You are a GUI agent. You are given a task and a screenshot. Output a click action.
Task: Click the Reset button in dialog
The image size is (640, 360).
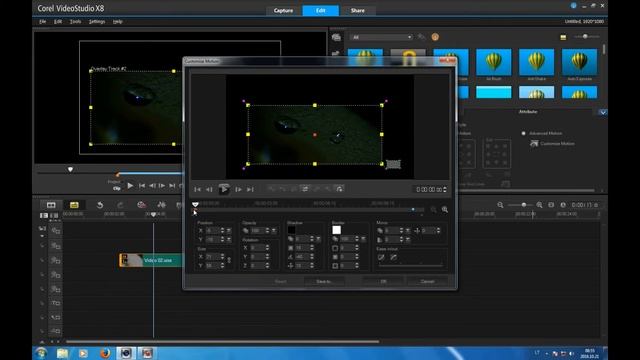(280, 281)
